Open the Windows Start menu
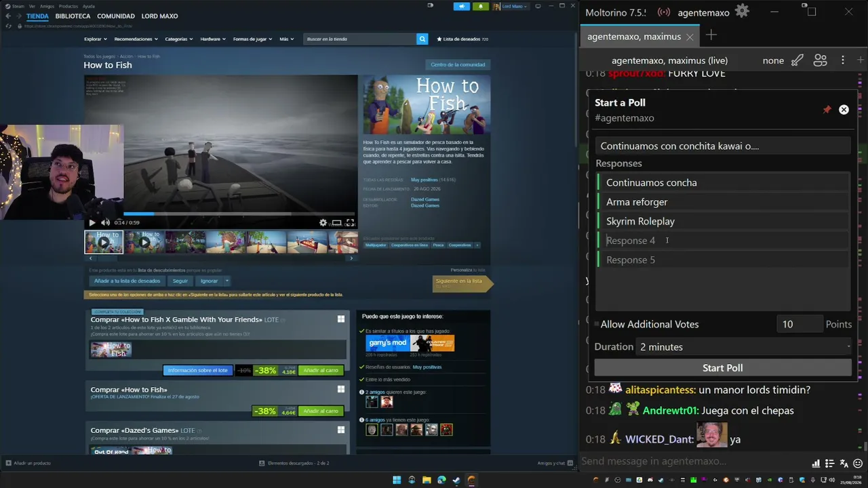 click(x=397, y=480)
